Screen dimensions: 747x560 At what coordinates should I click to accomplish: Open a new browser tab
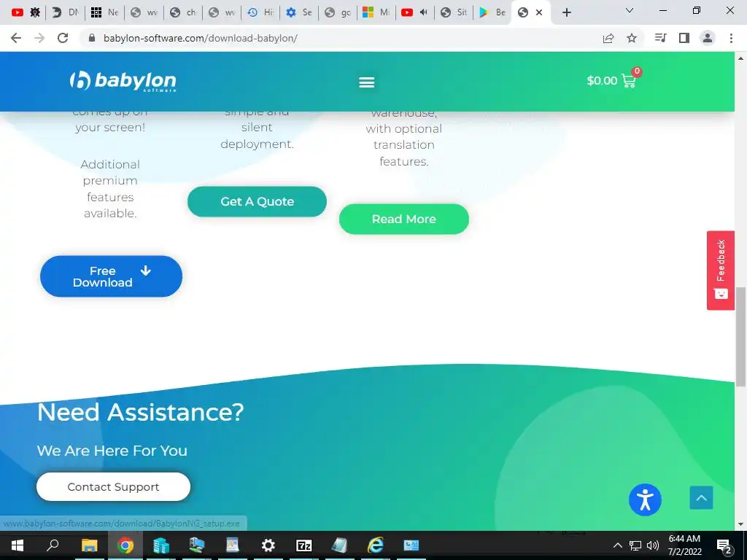point(566,12)
